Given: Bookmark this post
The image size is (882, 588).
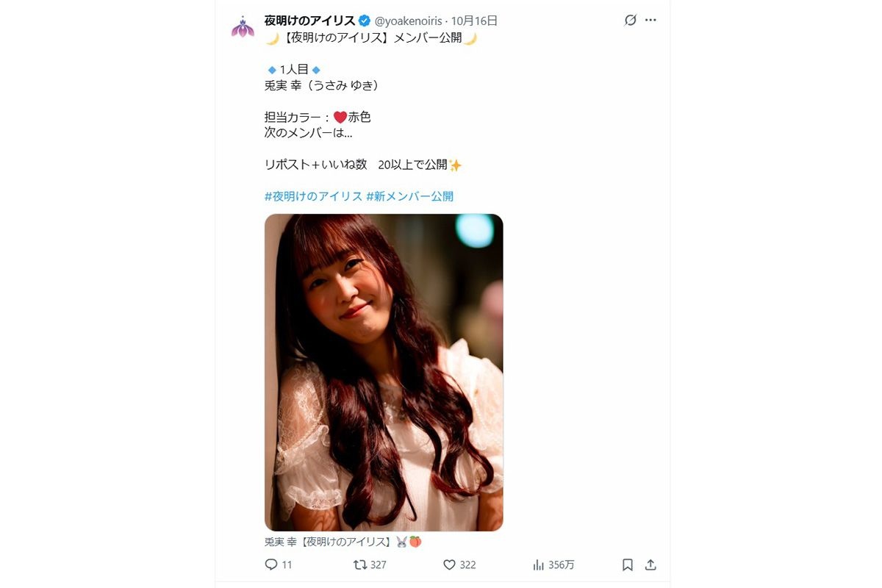Looking at the screenshot, I should tap(628, 564).
